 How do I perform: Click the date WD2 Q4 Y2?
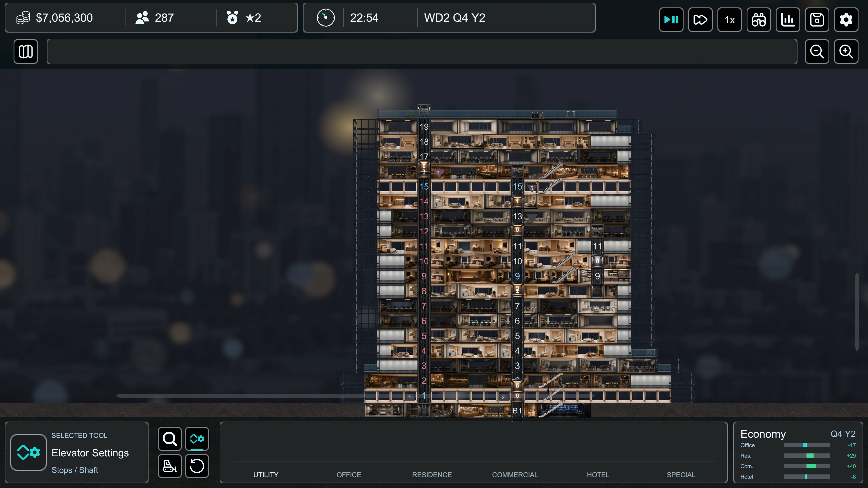point(455,18)
